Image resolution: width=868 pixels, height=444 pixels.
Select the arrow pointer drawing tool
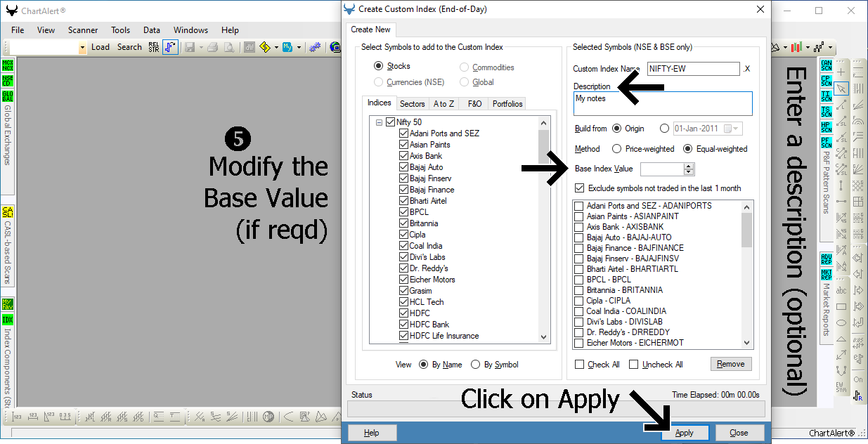point(841,89)
